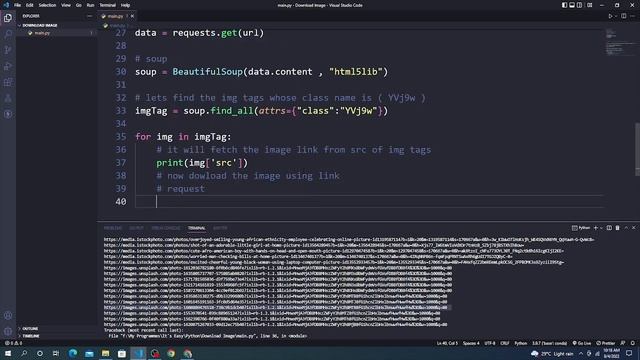640x360 pixels.
Task: Open the Run menu
Action: [x=90, y=5]
